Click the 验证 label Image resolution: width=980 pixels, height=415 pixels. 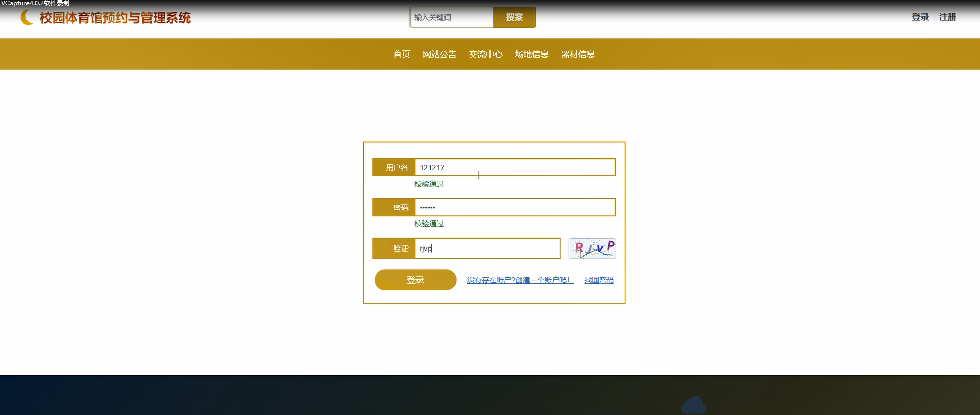click(x=401, y=249)
